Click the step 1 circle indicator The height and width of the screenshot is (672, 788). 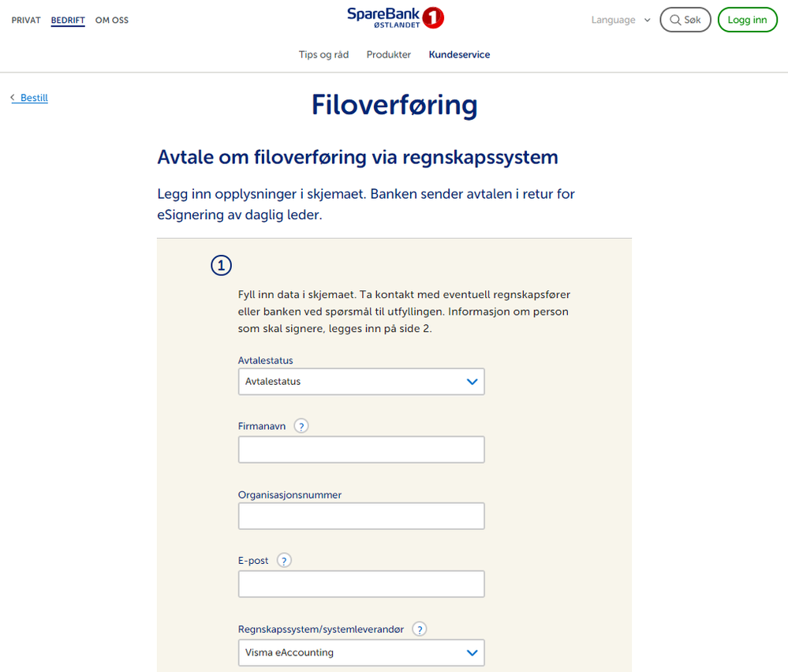[221, 267]
